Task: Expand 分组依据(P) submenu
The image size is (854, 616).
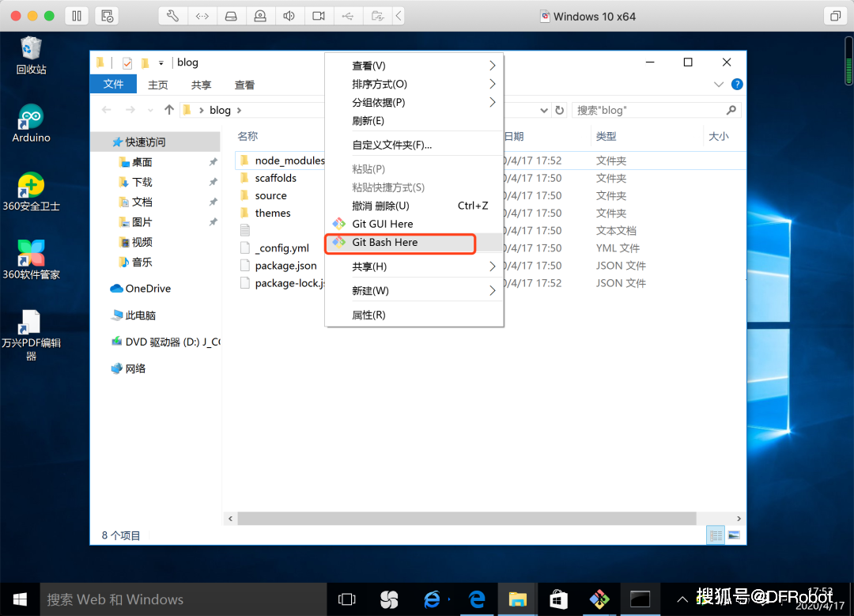Action: [x=414, y=102]
